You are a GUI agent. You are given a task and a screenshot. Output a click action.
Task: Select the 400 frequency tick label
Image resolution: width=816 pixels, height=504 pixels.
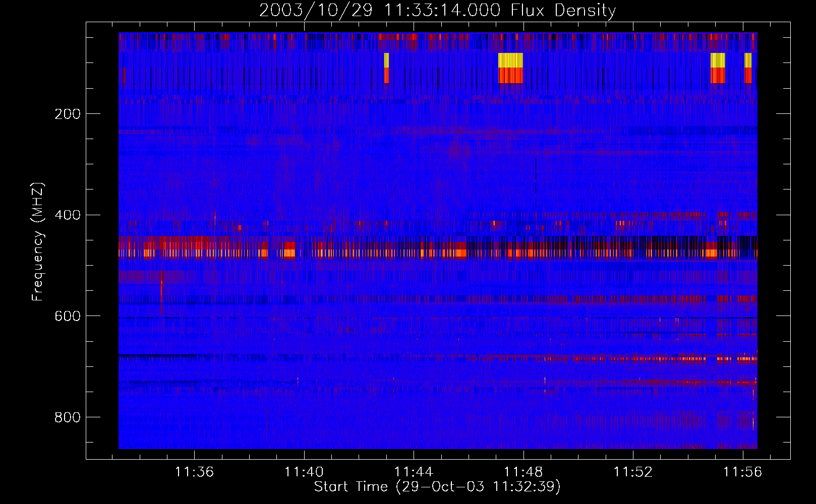[68, 215]
